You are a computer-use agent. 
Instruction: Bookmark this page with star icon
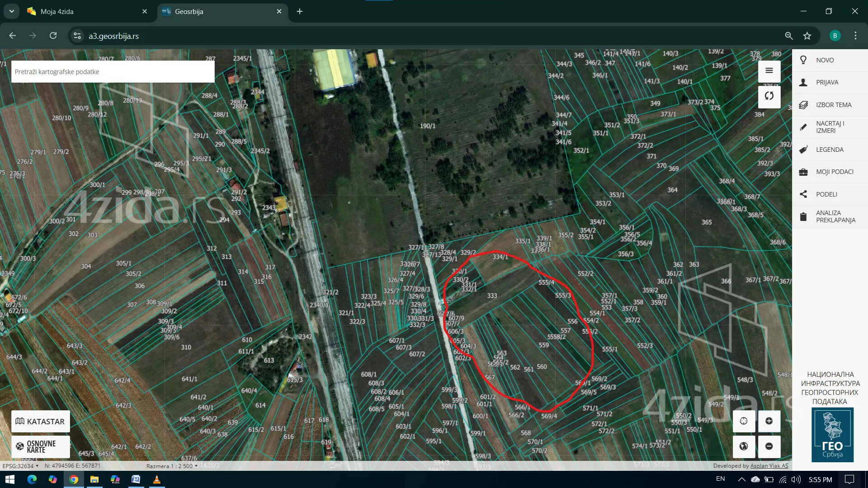tap(807, 36)
